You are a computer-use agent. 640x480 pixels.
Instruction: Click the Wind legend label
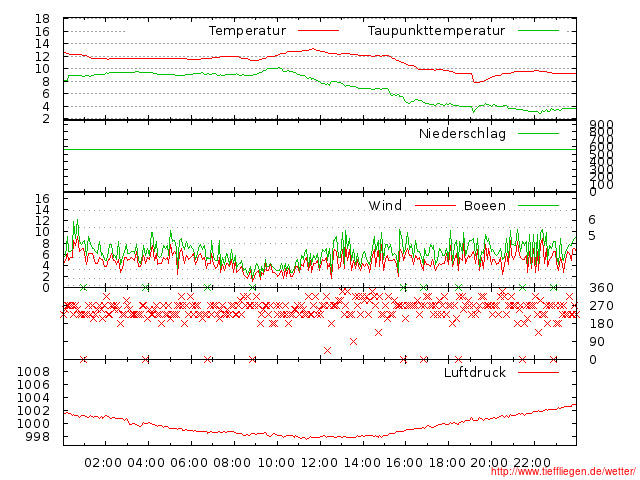pos(385,205)
